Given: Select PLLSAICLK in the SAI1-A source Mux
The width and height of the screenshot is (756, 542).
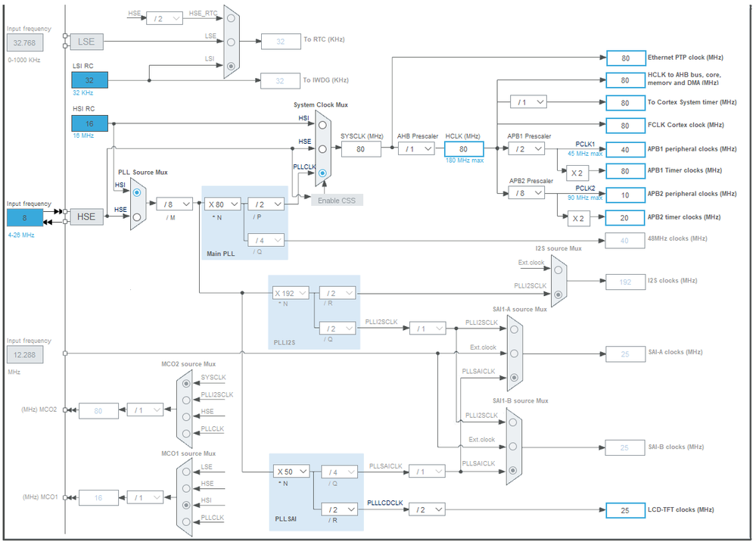Looking at the screenshot, I should [514, 378].
